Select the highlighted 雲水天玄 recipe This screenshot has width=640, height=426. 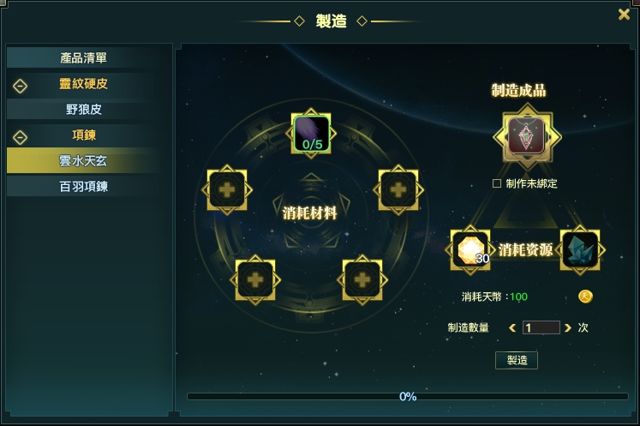tap(84, 161)
